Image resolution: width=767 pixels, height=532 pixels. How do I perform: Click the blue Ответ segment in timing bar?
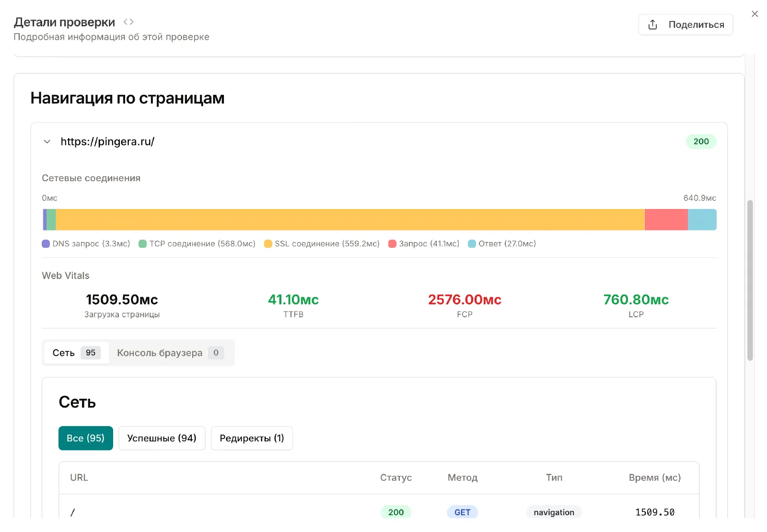702,220
